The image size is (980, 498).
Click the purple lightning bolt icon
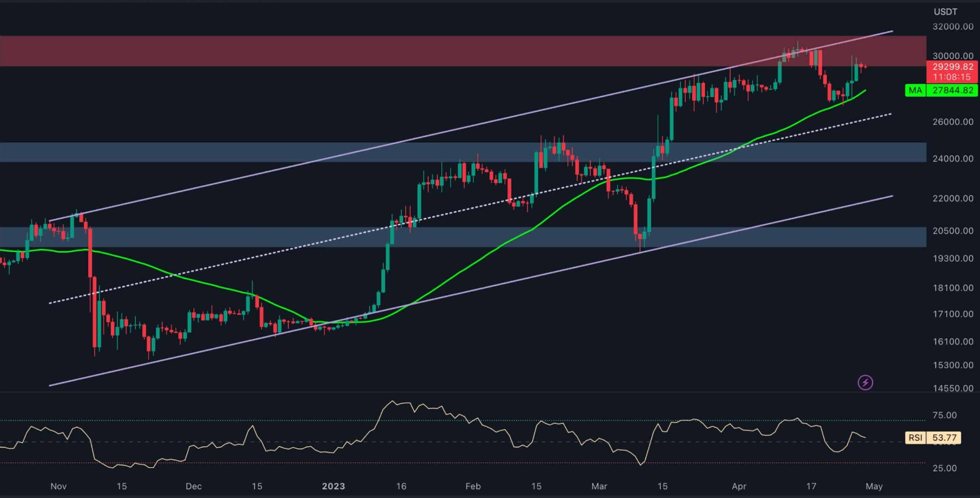865,383
